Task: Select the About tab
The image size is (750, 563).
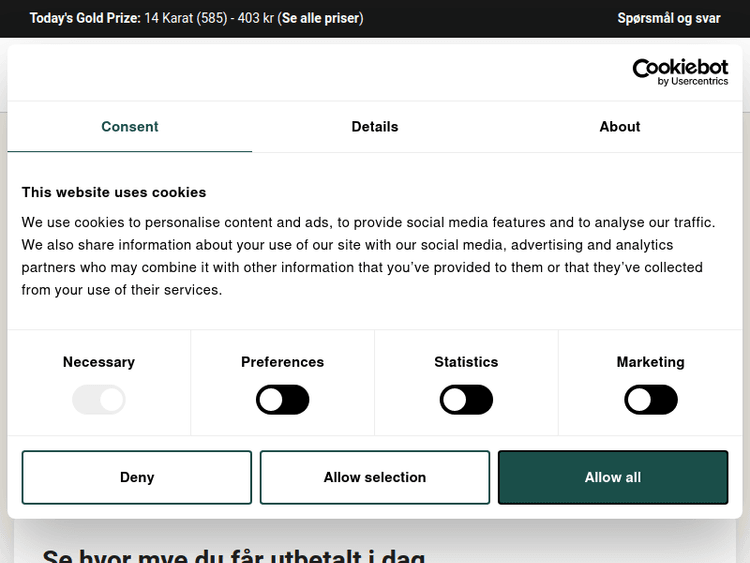Action: pyautogui.click(x=619, y=127)
